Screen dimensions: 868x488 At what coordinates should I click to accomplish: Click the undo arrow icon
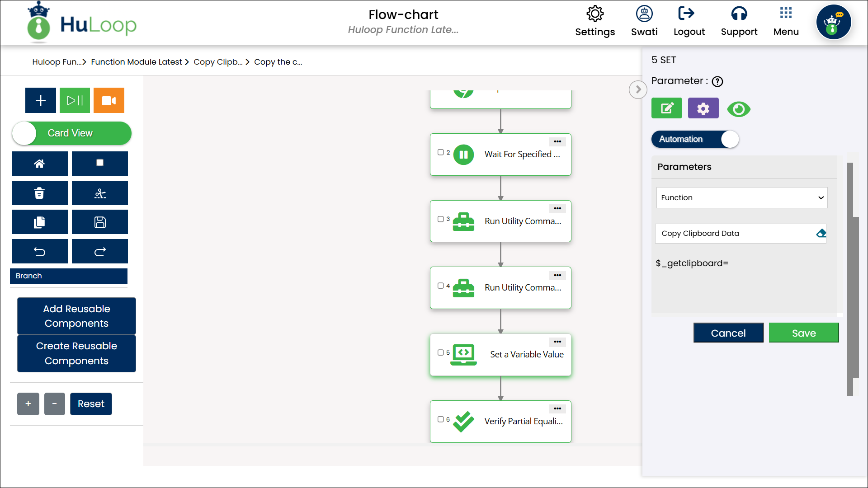(39, 251)
